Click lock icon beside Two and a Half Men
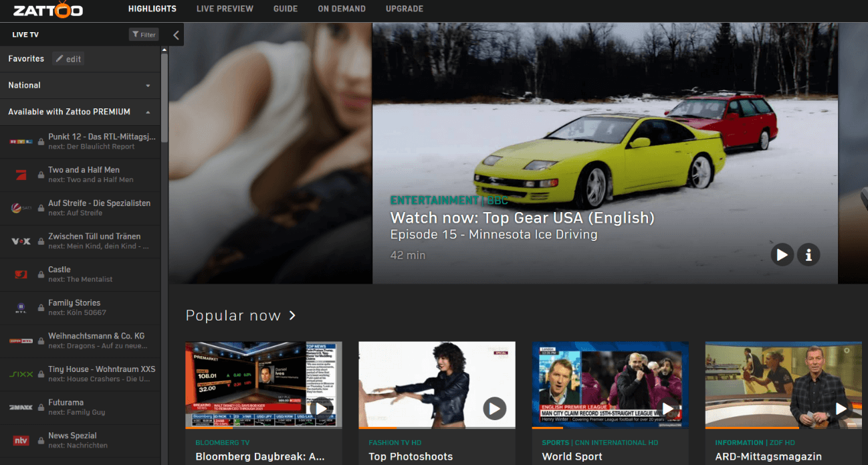This screenshot has height=465, width=868. click(x=41, y=175)
